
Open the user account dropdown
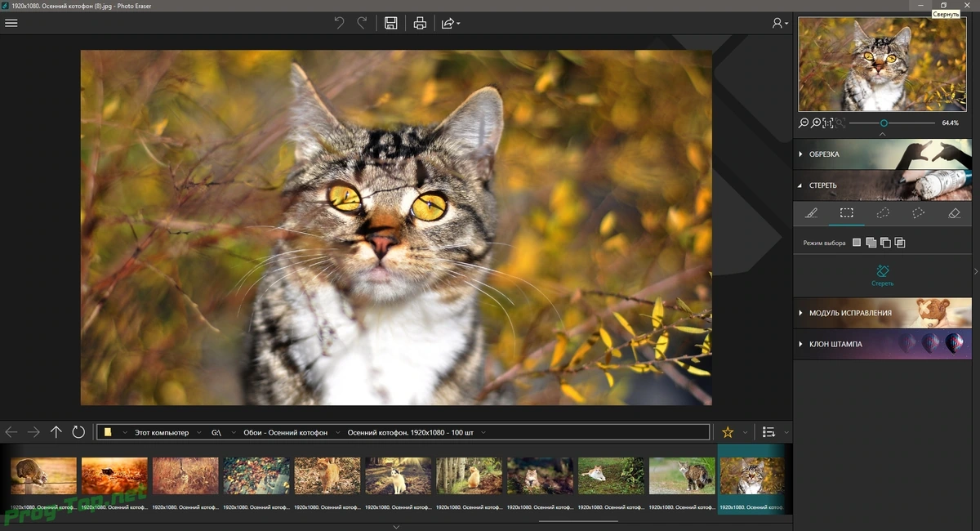pos(781,23)
